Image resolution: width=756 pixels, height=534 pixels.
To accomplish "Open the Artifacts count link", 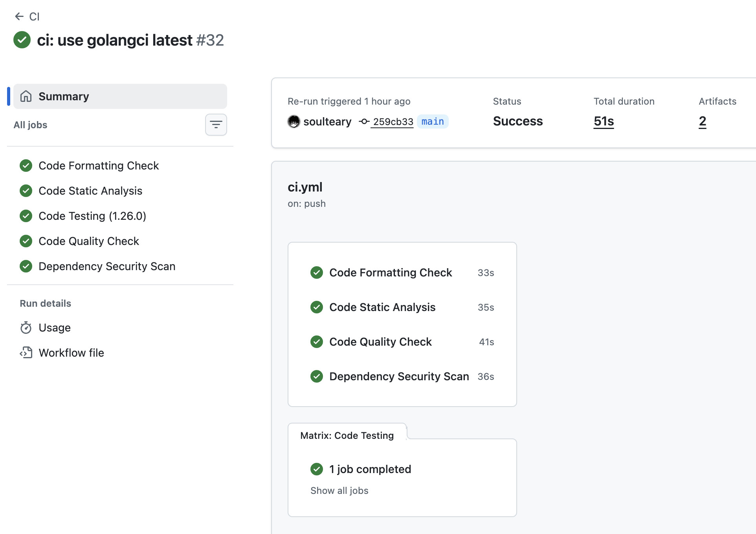I will click(702, 122).
